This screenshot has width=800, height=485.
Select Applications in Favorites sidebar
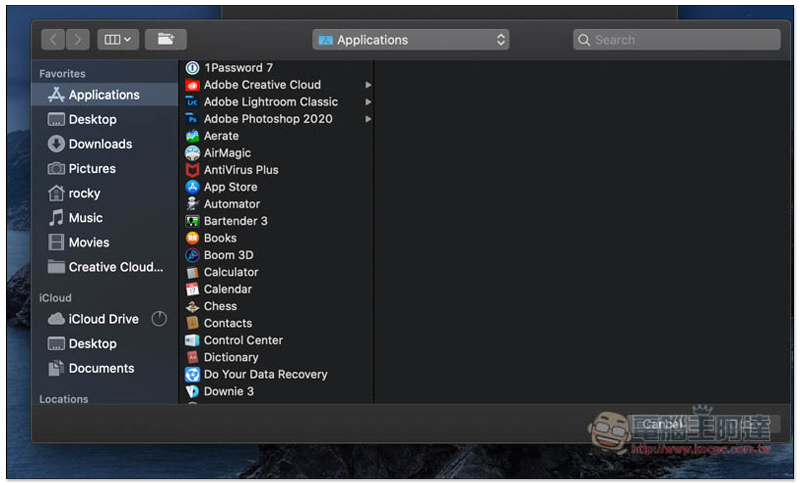coord(105,95)
